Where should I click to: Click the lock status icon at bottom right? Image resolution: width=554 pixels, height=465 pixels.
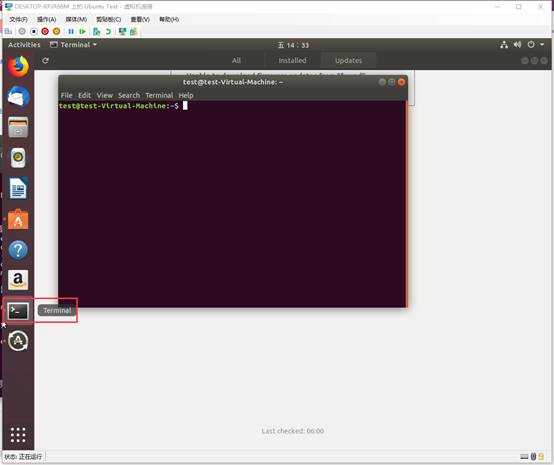point(541,457)
